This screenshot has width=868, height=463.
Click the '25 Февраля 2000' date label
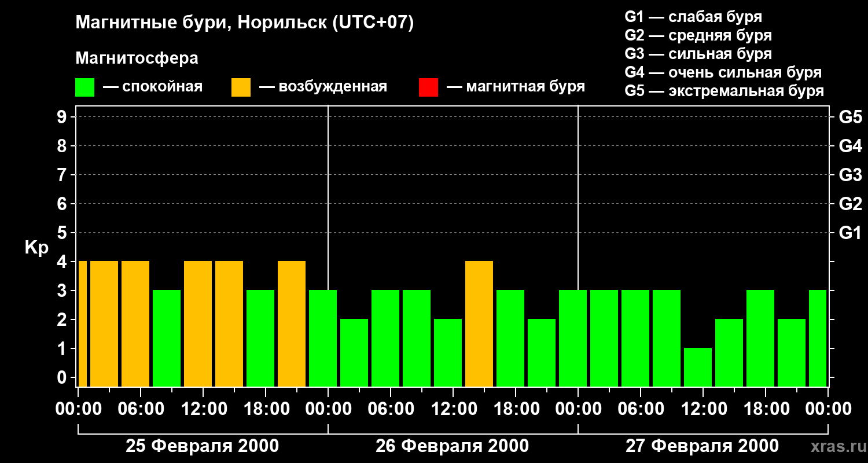(x=203, y=446)
